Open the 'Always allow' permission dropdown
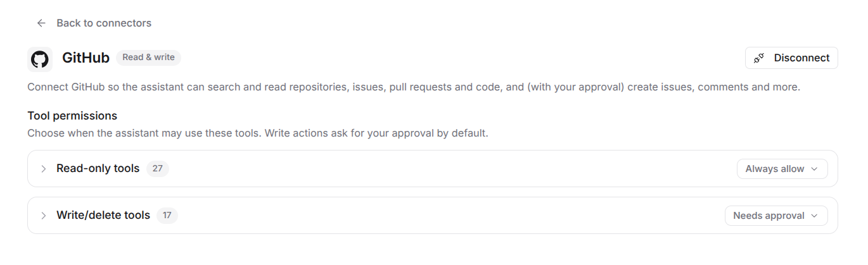This screenshot has height=265, width=868. [782, 169]
